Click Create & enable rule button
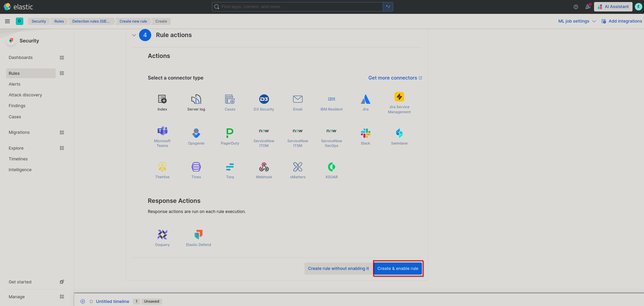 (x=398, y=269)
